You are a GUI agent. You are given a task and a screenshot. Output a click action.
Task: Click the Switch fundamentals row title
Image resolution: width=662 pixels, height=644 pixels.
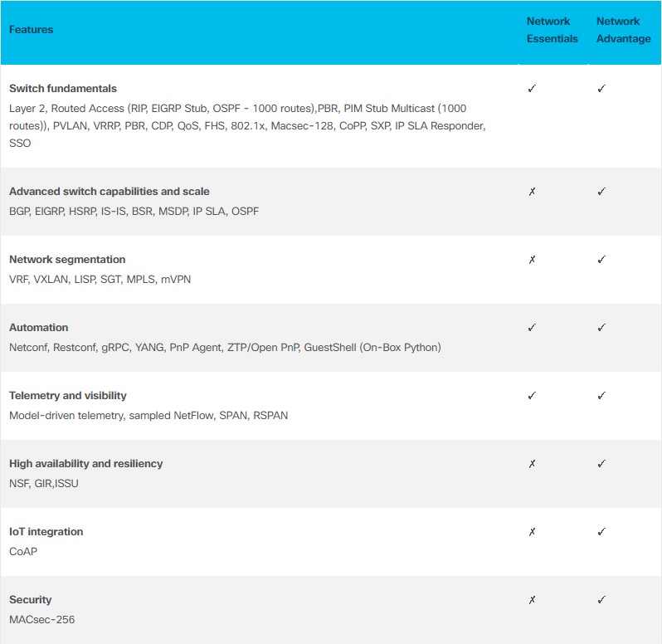coord(63,89)
